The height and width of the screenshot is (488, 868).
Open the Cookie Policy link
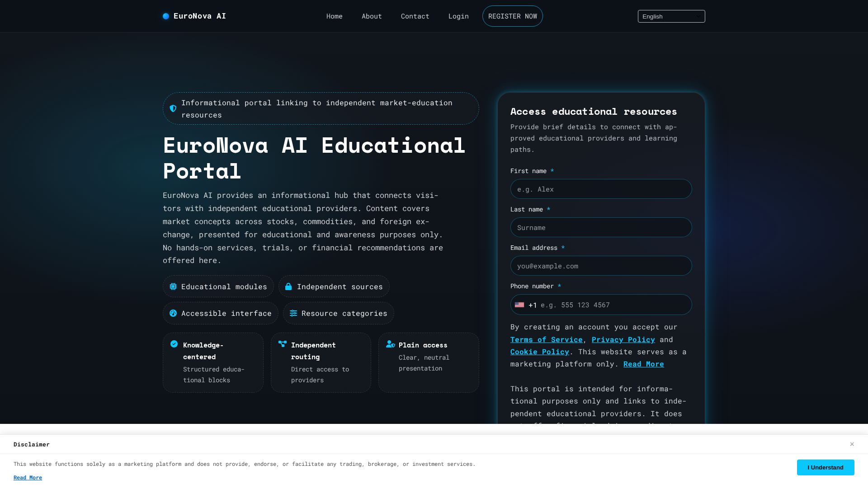click(540, 352)
